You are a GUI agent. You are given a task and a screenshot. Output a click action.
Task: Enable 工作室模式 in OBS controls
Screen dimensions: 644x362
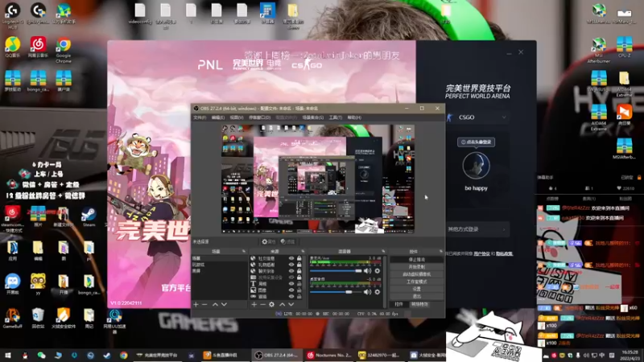[x=416, y=282]
